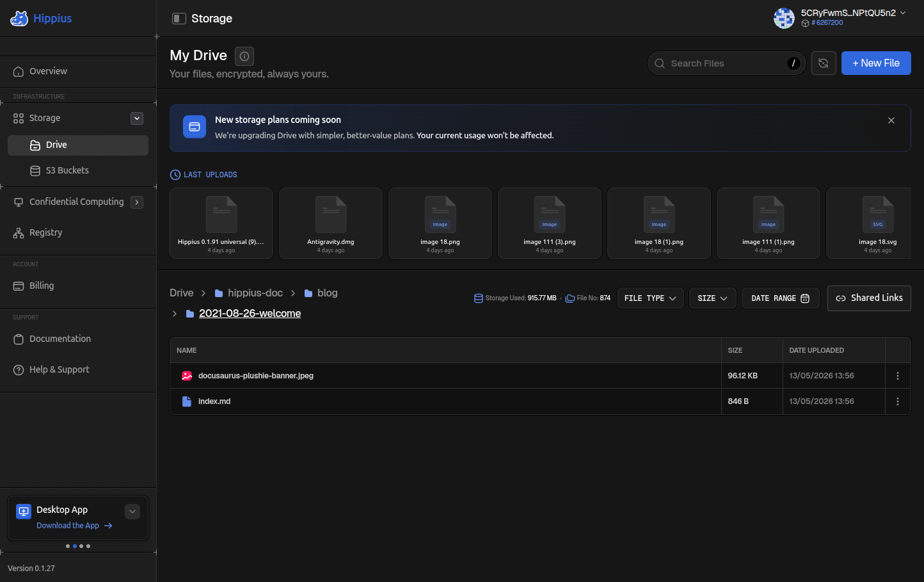Sort by NAME column header

click(x=187, y=351)
